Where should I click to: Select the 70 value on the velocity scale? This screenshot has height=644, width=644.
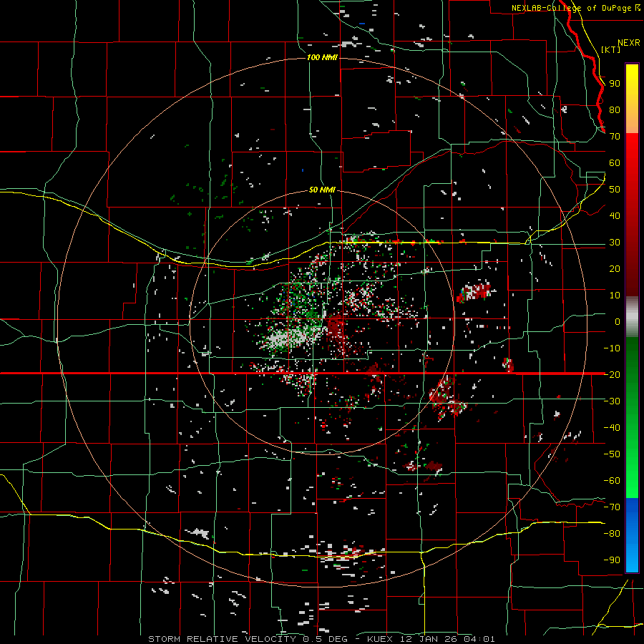(615, 137)
